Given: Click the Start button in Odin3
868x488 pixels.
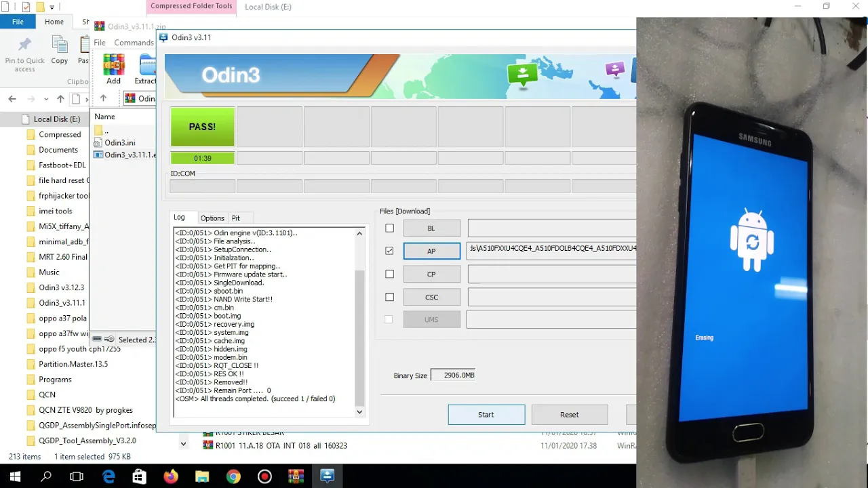Looking at the screenshot, I should click(486, 415).
